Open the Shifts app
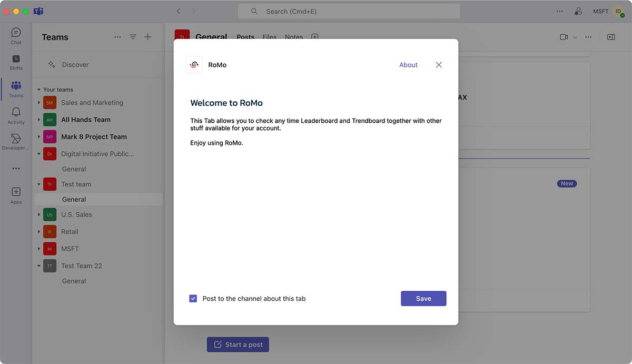632x364 pixels. 16,62
